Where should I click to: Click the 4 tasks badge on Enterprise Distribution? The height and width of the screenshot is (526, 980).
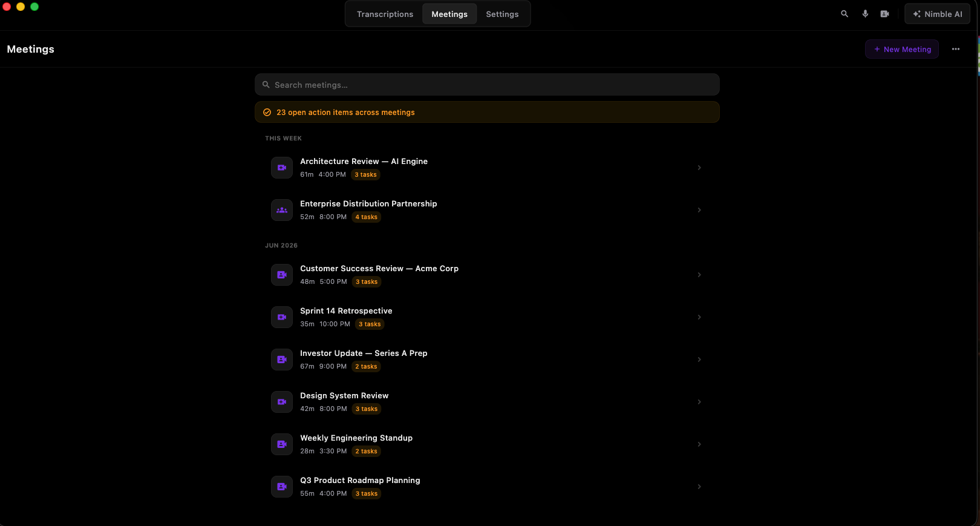(x=366, y=217)
